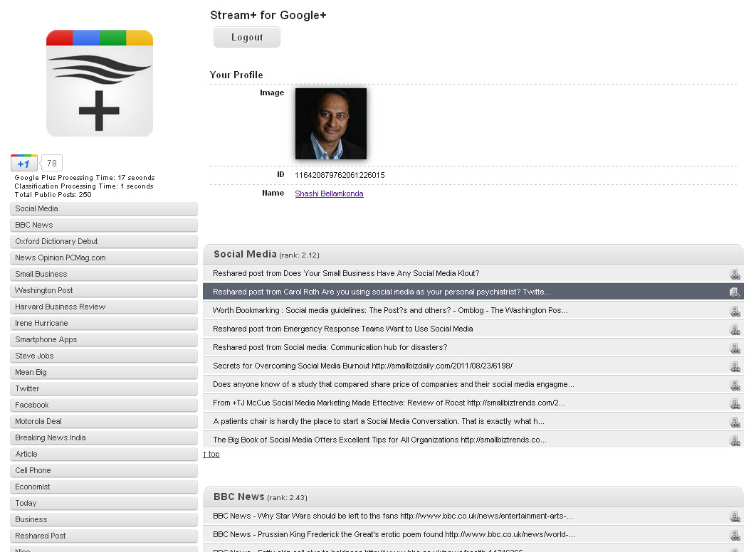Open the link icon for the BBC Star Wars story
Screen dimensions: 756x552
pos(735,516)
